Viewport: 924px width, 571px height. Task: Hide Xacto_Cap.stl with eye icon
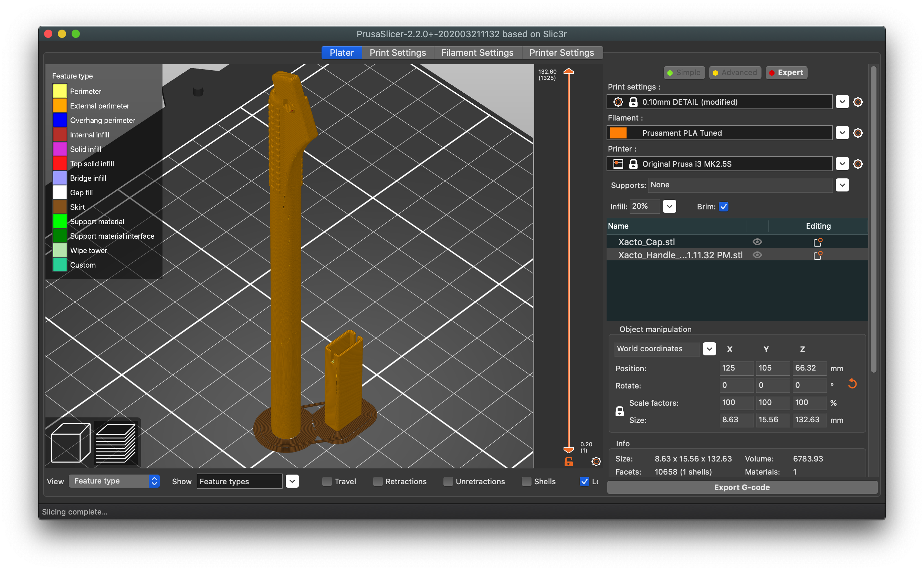[757, 242]
